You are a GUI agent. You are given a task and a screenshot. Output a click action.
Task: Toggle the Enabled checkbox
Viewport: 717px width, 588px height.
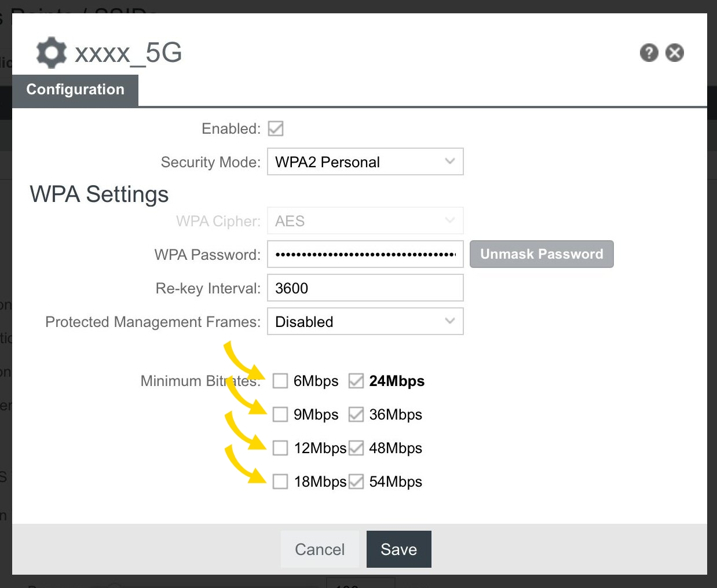(276, 128)
